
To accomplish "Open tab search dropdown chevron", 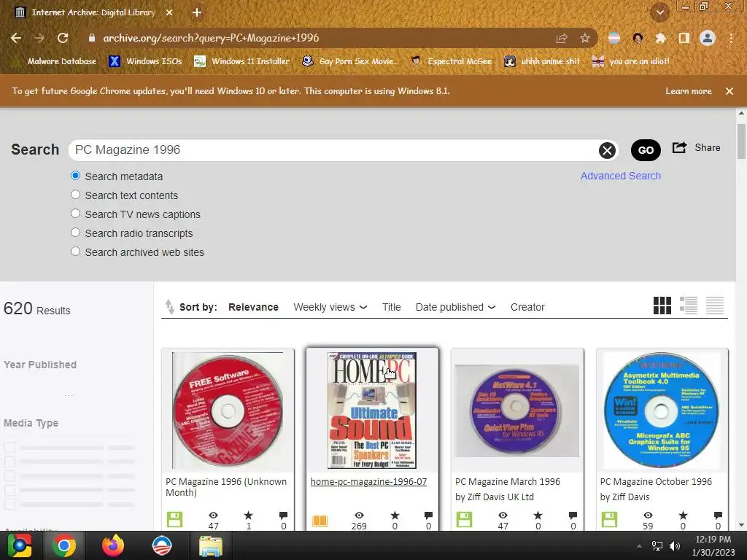I will click(659, 12).
